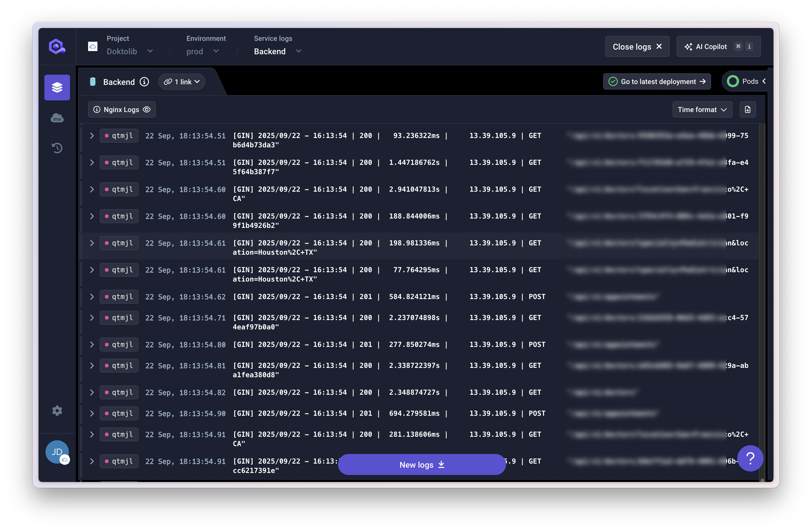Image resolution: width=812 pixels, height=531 pixels.
Task: Go to latest deployment
Action: point(657,81)
